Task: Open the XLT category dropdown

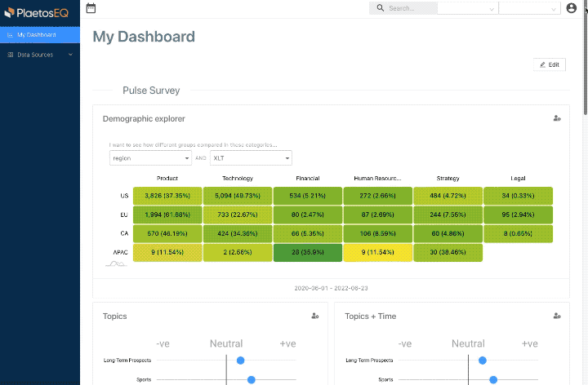Action: click(x=251, y=158)
